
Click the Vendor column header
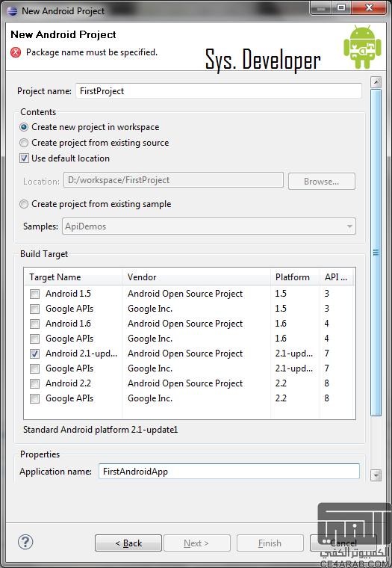(x=196, y=277)
